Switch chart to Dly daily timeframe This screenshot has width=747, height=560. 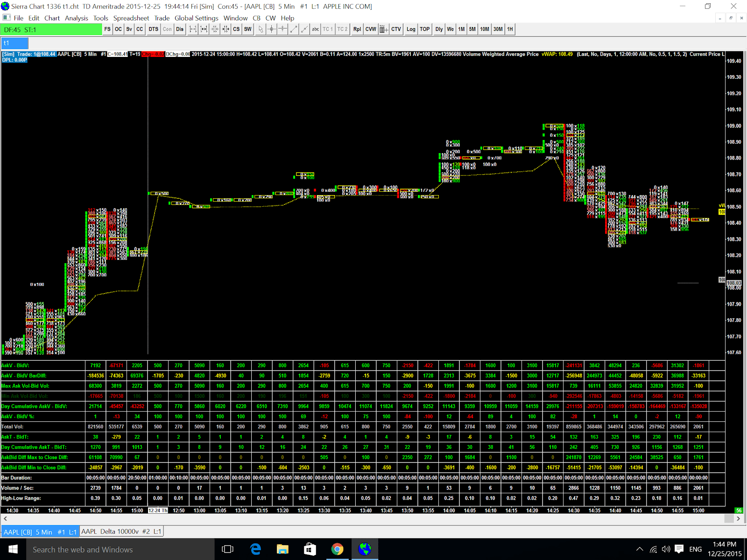pos(439,29)
